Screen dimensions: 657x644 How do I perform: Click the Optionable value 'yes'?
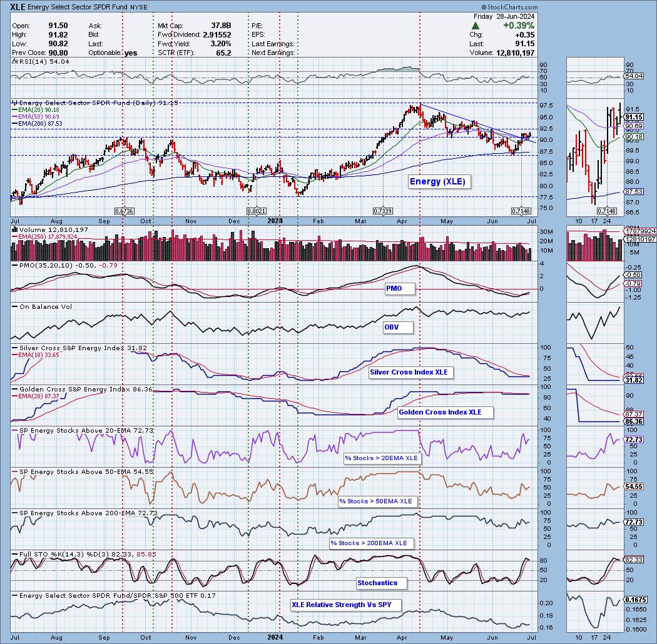tap(131, 53)
